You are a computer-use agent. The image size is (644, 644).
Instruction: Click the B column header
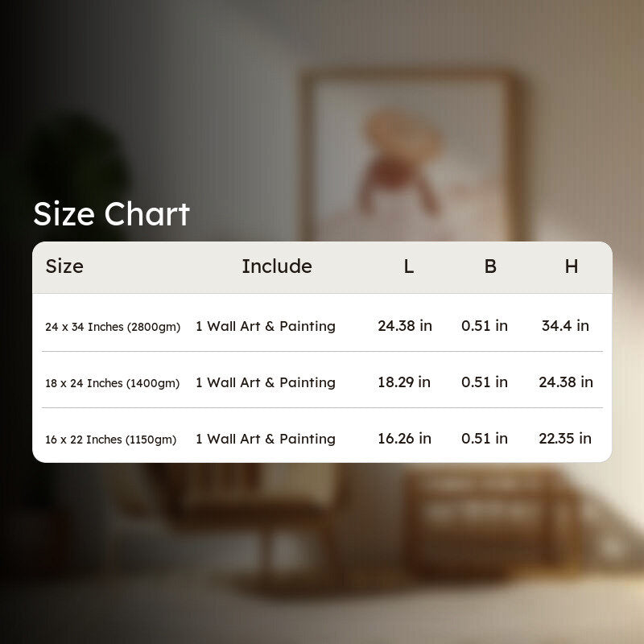tap(490, 266)
